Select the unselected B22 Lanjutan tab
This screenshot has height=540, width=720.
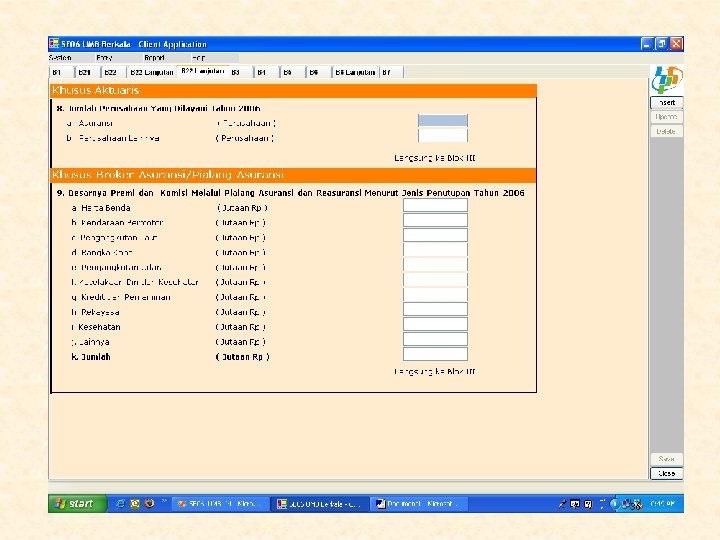tap(152, 72)
